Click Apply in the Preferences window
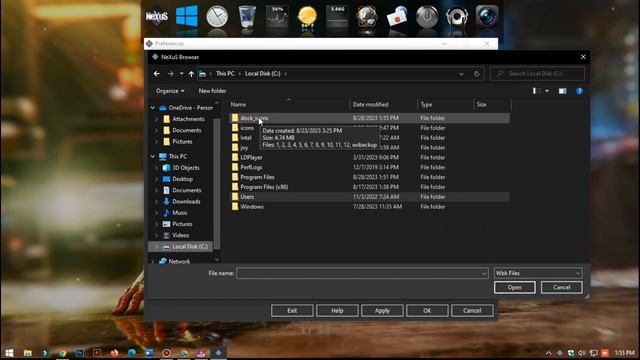Viewport: 640px width, 360px height. point(382,311)
